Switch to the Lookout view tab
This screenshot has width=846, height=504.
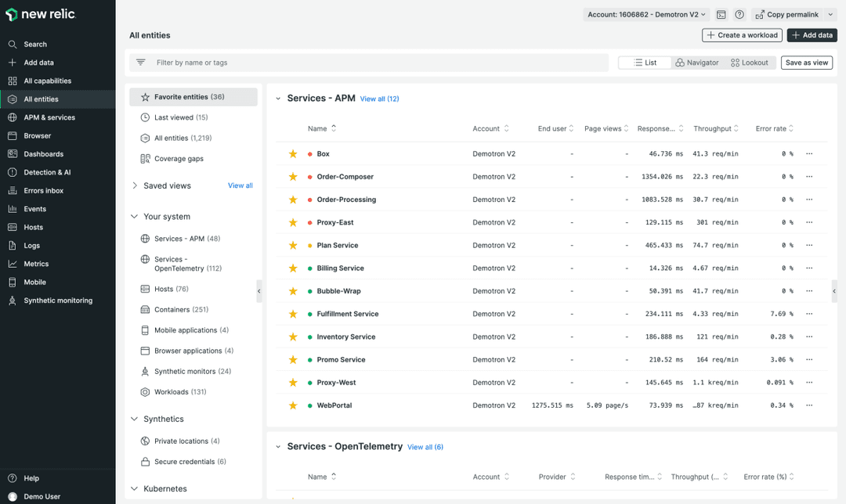pyautogui.click(x=750, y=62)
